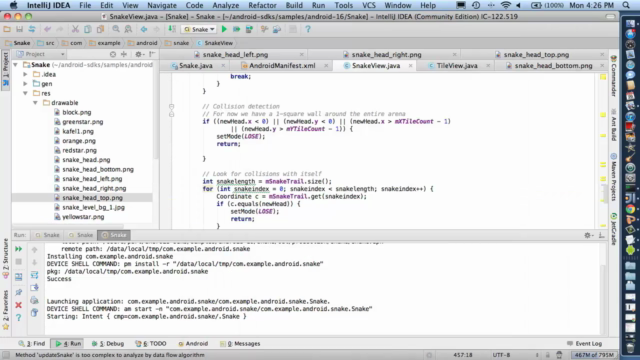Toggle soft-wrap icon in console
640x360 pixels.
pos(34,275)
